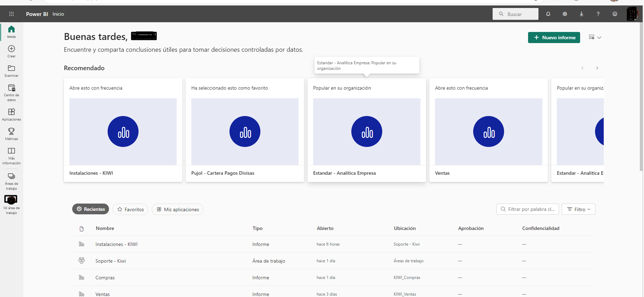
Task: Select the Recientes tab
Action: pos(91,209)
